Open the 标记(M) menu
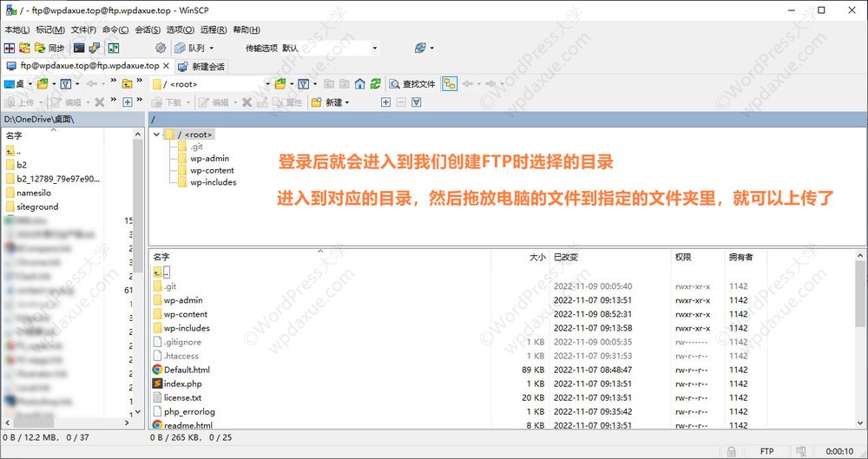Viewport: 868px width, 459px height. [50, 30]
